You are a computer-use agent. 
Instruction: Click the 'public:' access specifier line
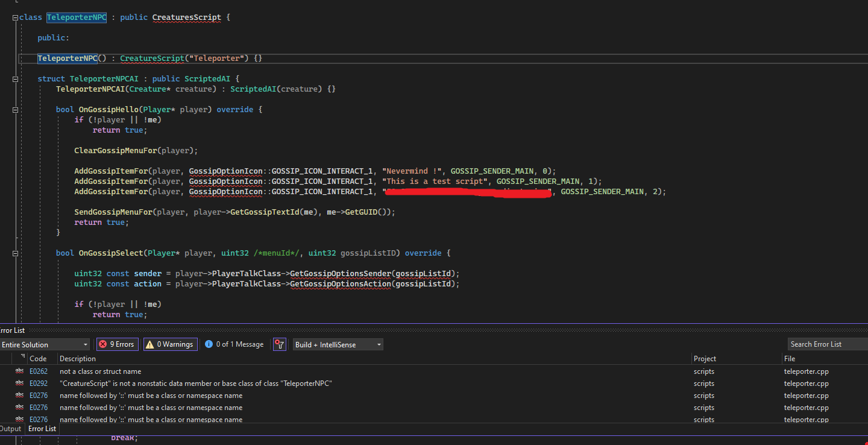pyautogui.click(x=54, y=38)
